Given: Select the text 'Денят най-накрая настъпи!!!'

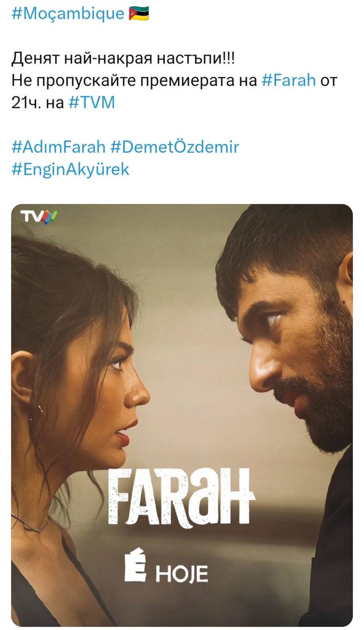Looking at the screenshot, I should coord(123,58).
